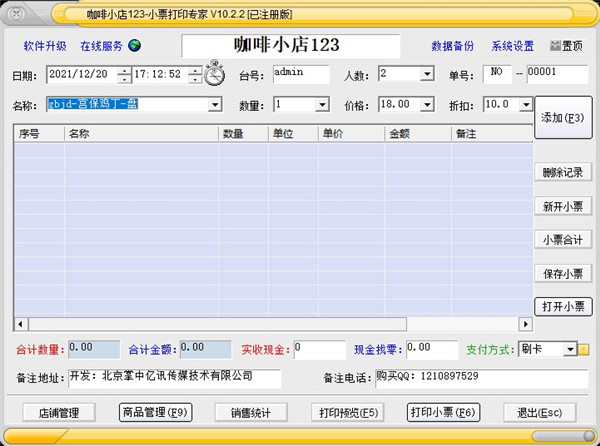Open the 折扣 discount dropdown
The width and height of the screenshot is (600, 446).
point(525,104)
